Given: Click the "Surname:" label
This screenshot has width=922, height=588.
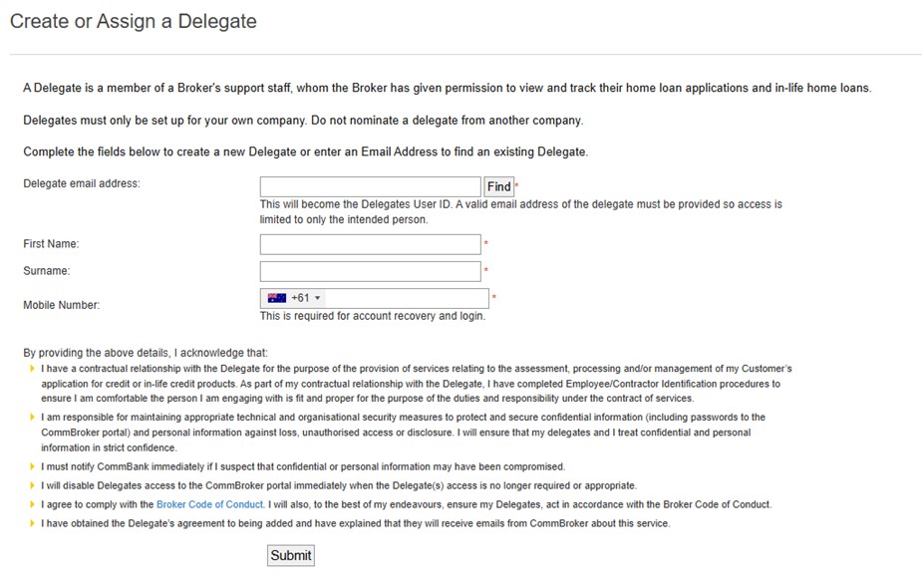Looking at the screenshot, I should coord(47,271).
